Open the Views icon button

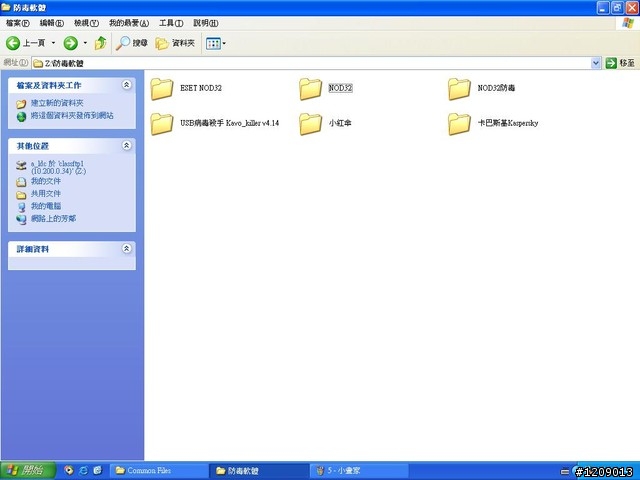[213, 43]
